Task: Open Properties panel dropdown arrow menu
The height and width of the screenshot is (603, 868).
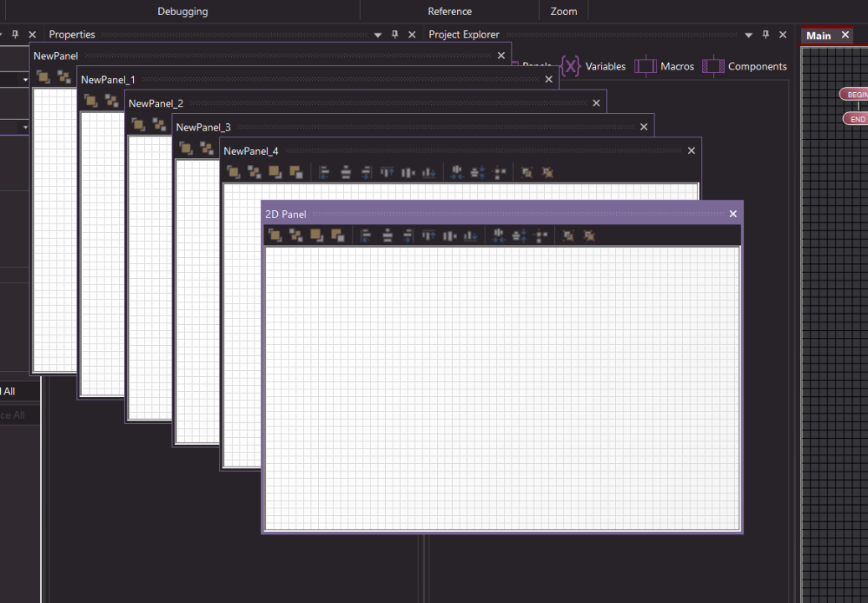Action: (378, 35)
